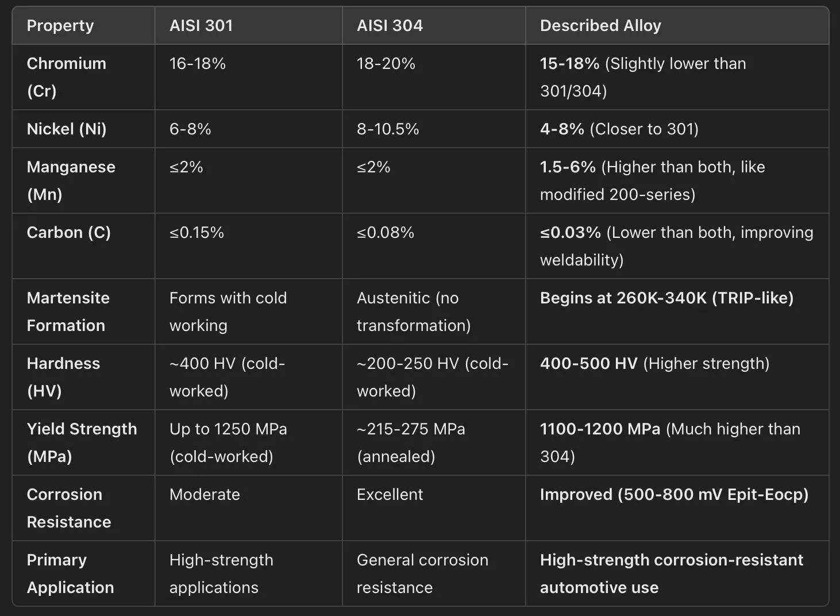
Task: Click the 'Up to 1250 MPa' cell
Action: pyautogui.click(x=248, y=442)
